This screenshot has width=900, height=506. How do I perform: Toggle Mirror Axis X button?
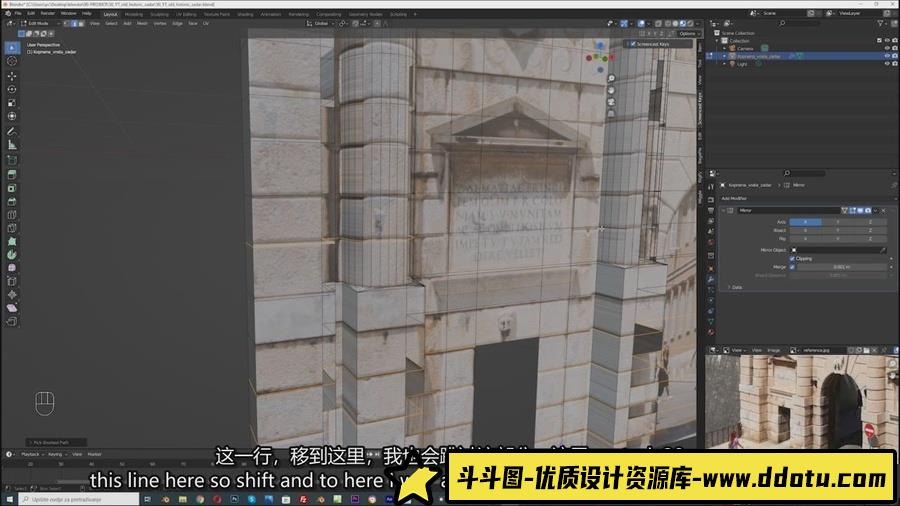click(x=805, y=221)
